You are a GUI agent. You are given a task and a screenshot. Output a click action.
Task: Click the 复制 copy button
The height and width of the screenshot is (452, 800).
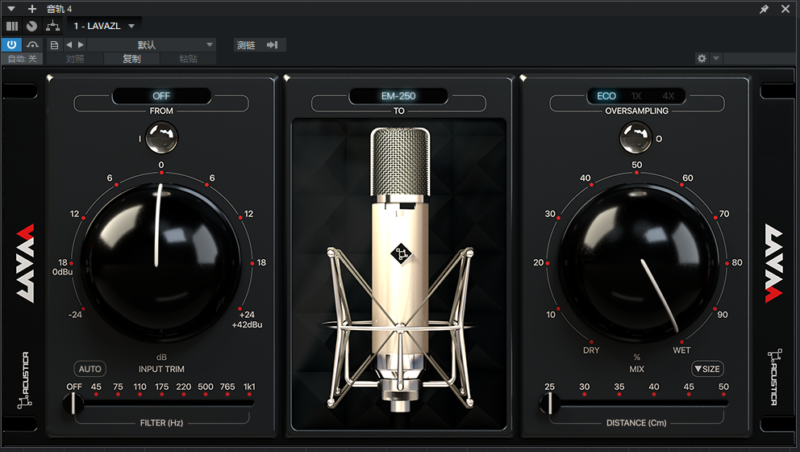tap(132, 59)
